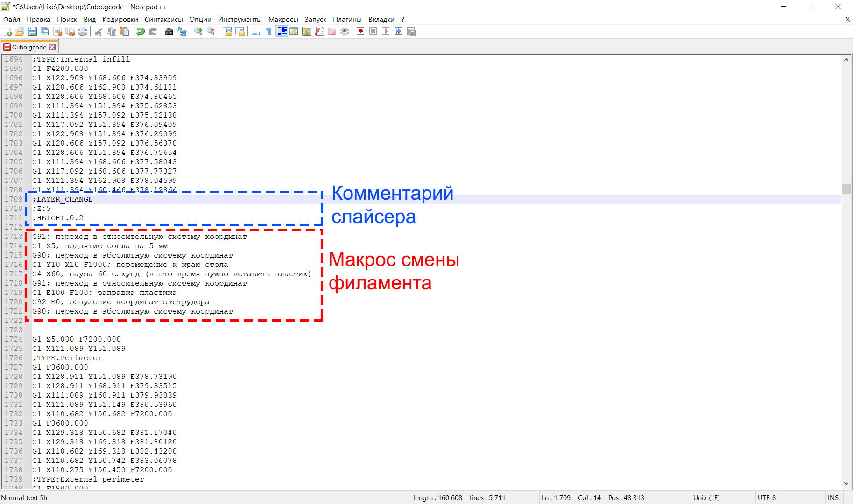The image size is (853, 504).
Task: Open the Запуск menu
Action: (316, 20)
